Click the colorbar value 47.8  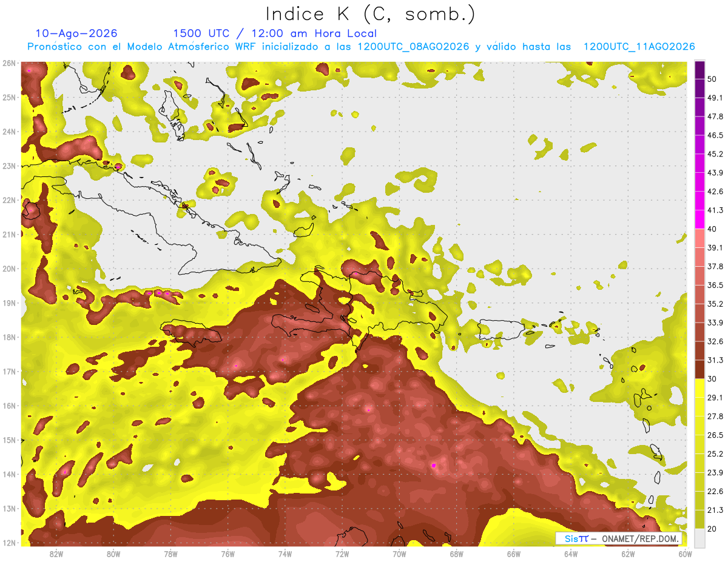(x=715, y=116)
